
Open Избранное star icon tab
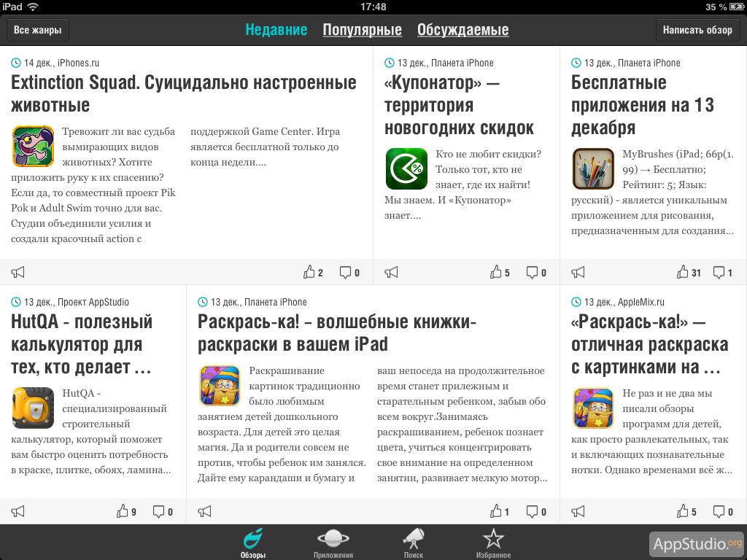tap(493, 543)
